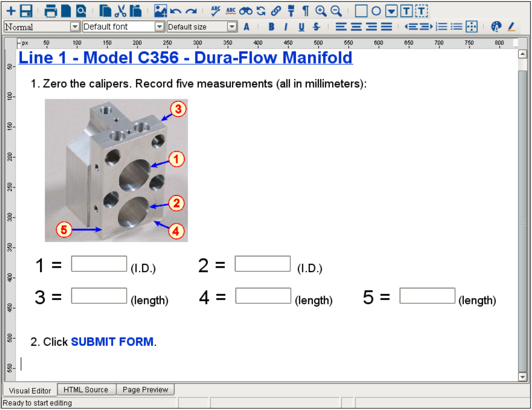The image size is (532, 410).
Task: Open the Default size dropdown
Action: click(x=232, y=27)
